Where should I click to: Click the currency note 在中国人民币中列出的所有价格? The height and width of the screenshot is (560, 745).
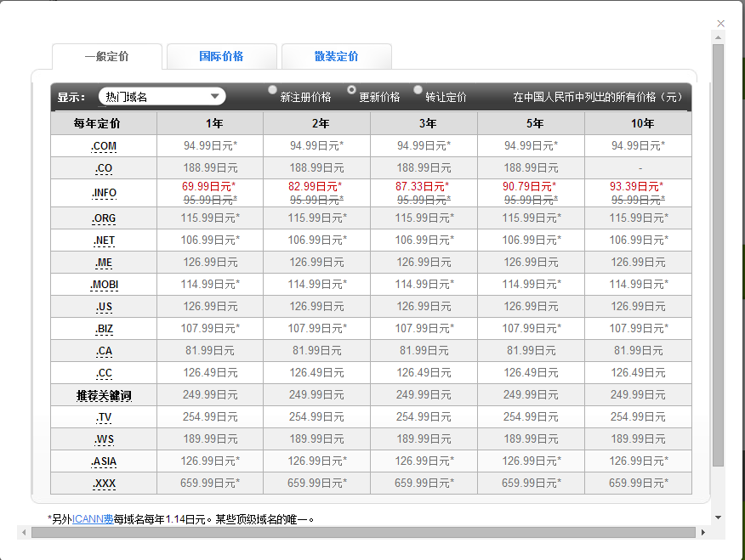coord(598,97)
